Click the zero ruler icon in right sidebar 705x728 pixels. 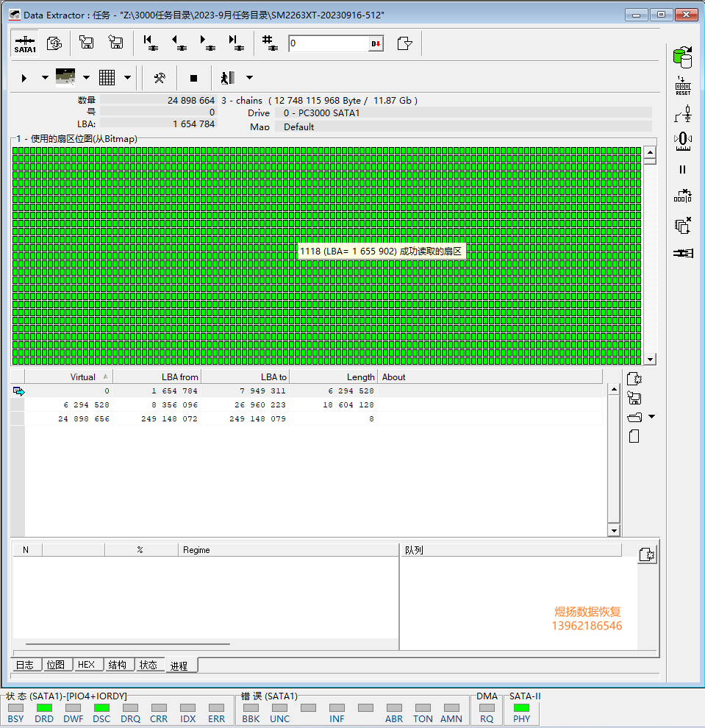(x=683, y=141)
